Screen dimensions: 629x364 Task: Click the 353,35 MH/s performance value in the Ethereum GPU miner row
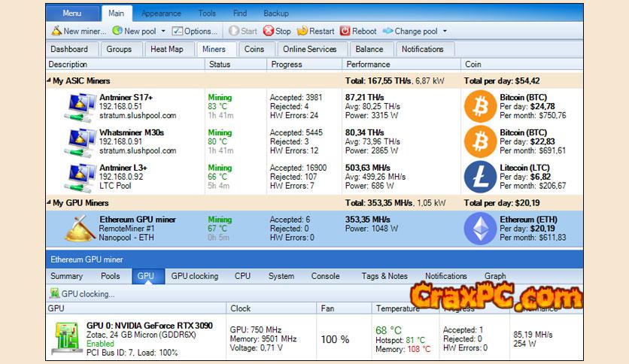(x=367, y=220)
